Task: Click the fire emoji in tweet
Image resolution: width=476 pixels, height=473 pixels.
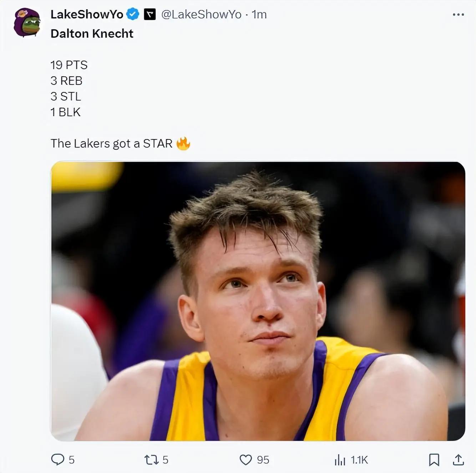Action: pyautogui.click(x=183, y=143)
